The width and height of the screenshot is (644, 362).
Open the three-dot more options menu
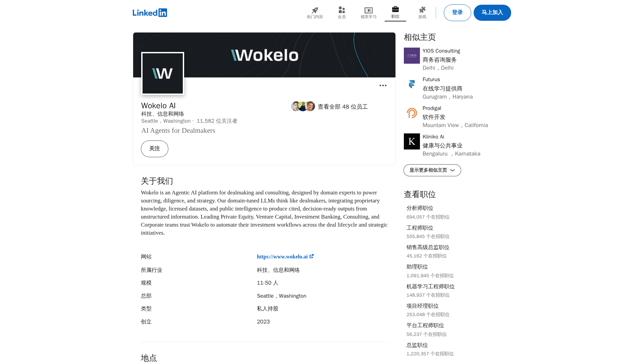pyautogui.click(x=383, y=86)
